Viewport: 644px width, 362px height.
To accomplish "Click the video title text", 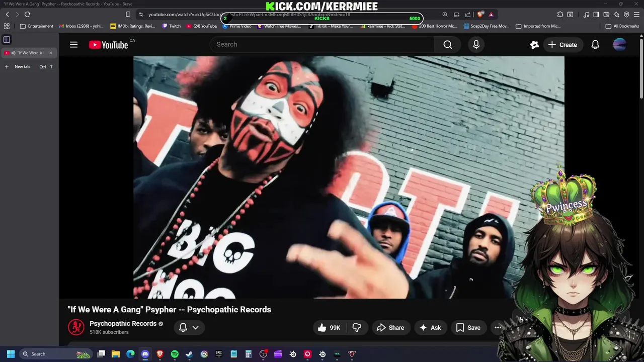I will pos(170,310).
